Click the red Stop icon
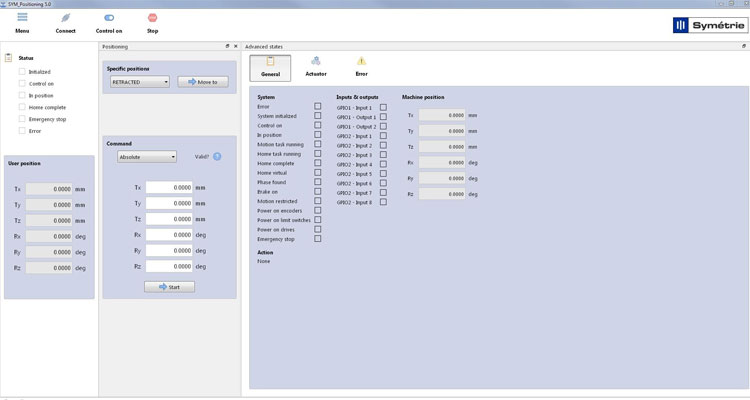Image resolution: width=750 pixels, height=400 pixels. 152,18
